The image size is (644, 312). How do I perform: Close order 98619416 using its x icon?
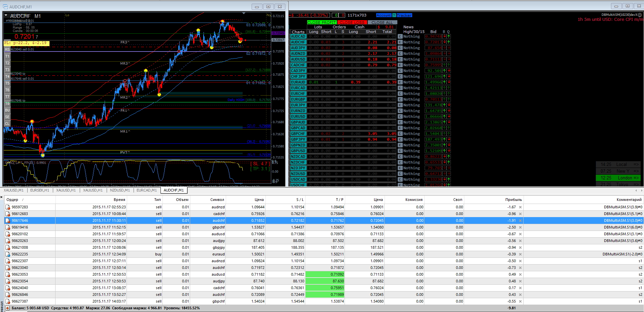pos(520,228)
